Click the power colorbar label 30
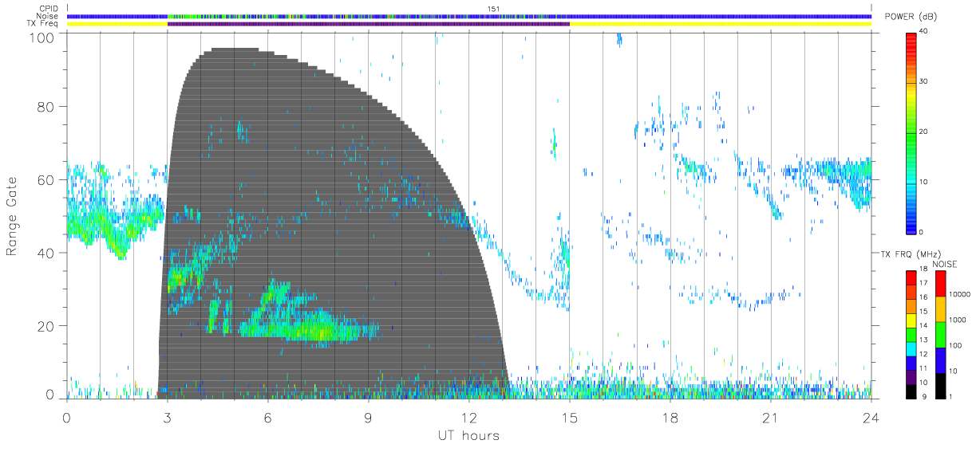This screenshot has height=452, width=980. (924, 81)
